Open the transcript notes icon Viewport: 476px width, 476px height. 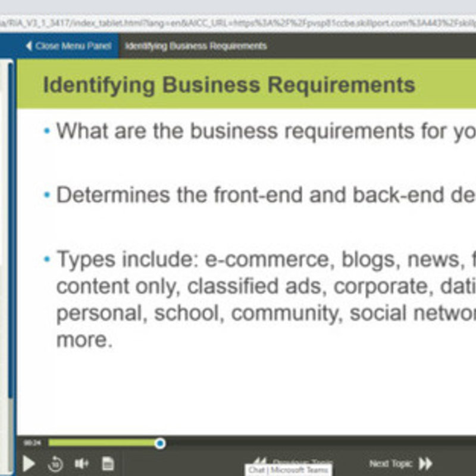[x=108, y=464]
